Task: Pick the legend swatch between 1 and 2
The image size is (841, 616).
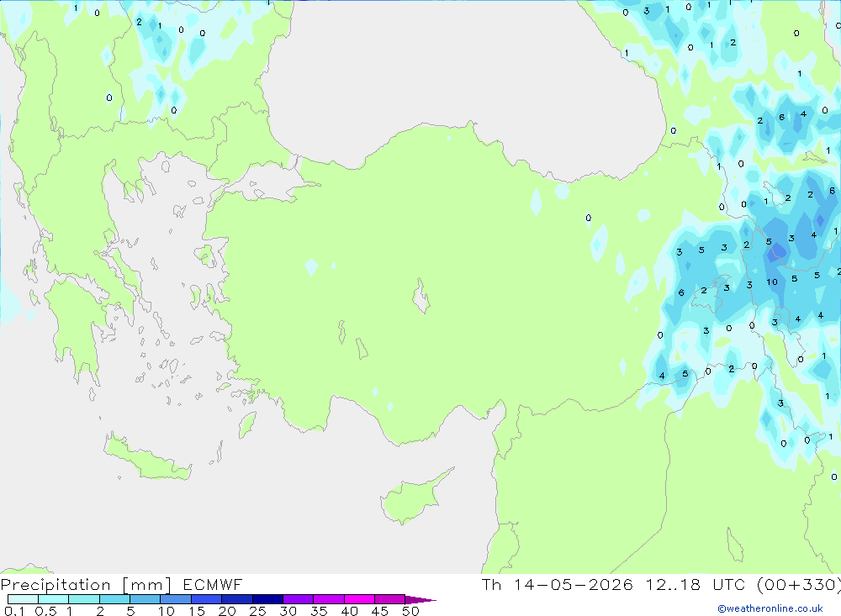Action: coord(84,599)
